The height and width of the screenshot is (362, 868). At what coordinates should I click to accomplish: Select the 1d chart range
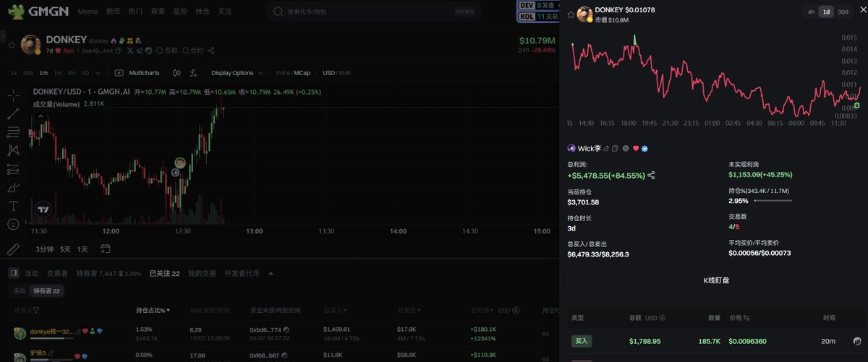(x=825, y=12)
